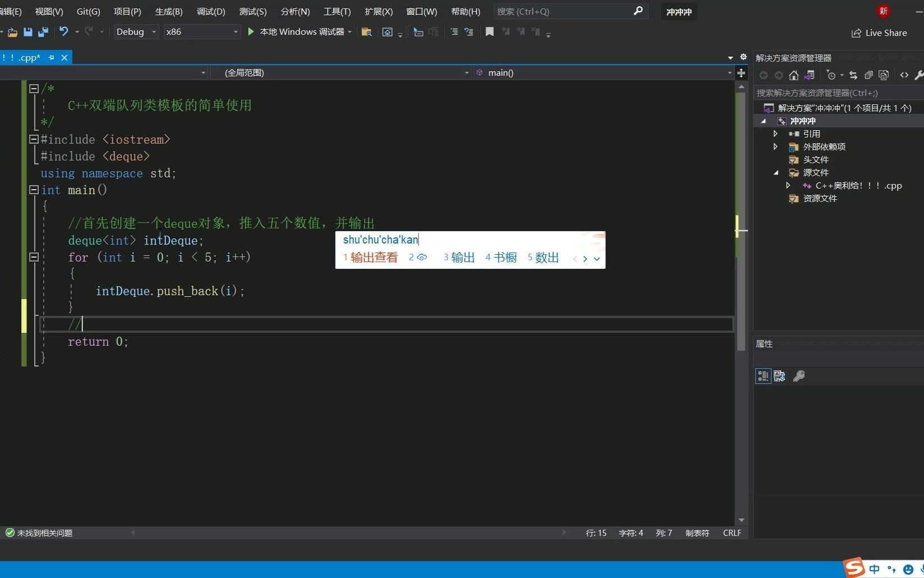Image resolution: width=924 pixels, height=578 pixels.
Task: Open the 调试(D) menu
Action: point(210,11)
